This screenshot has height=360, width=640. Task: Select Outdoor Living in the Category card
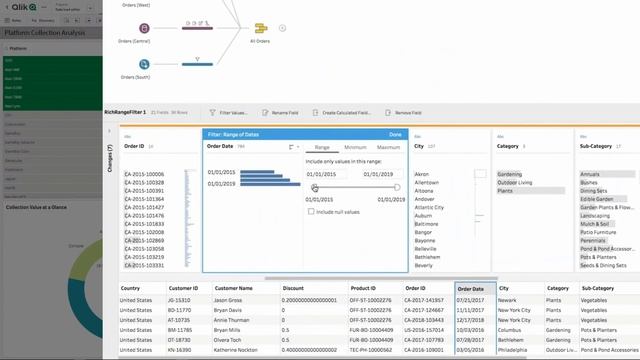[x=514, y=182]
